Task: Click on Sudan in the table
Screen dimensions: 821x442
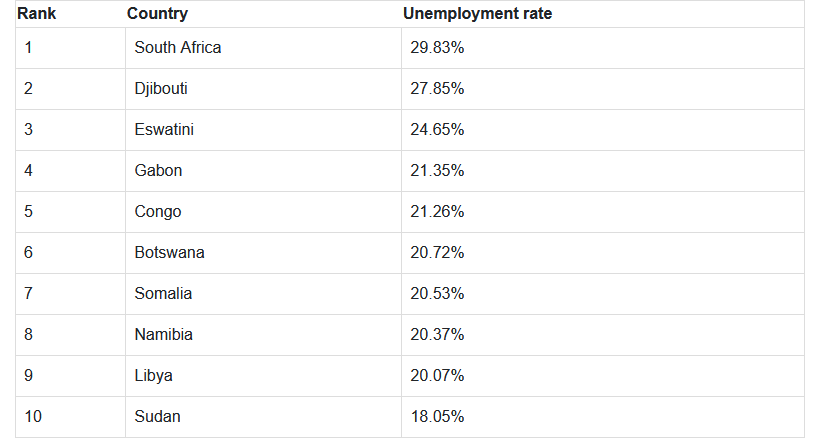Action: [157, 417]
